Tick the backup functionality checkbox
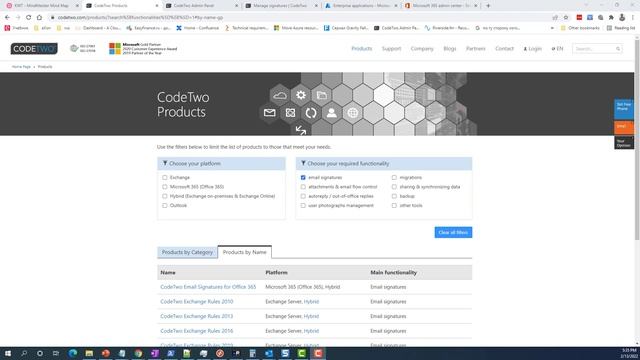Viewport: 640px width, 360px height. (394, 196)
